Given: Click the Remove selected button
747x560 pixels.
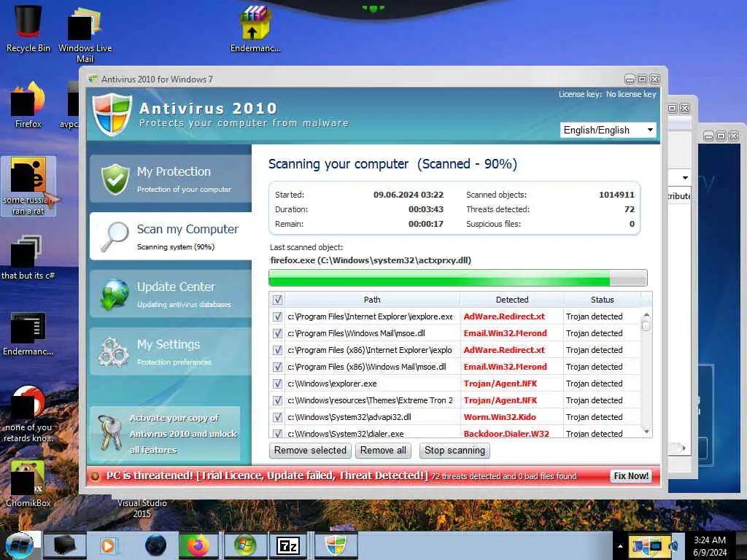Looking at the screenshot, I should click(x=310, y=451).
